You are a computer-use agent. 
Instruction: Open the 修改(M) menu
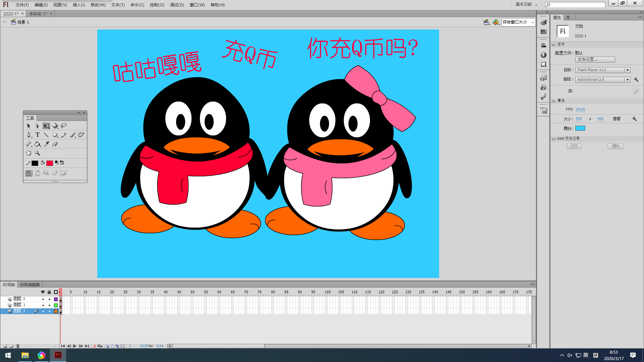pyautogui.click(x=98, y=5)
